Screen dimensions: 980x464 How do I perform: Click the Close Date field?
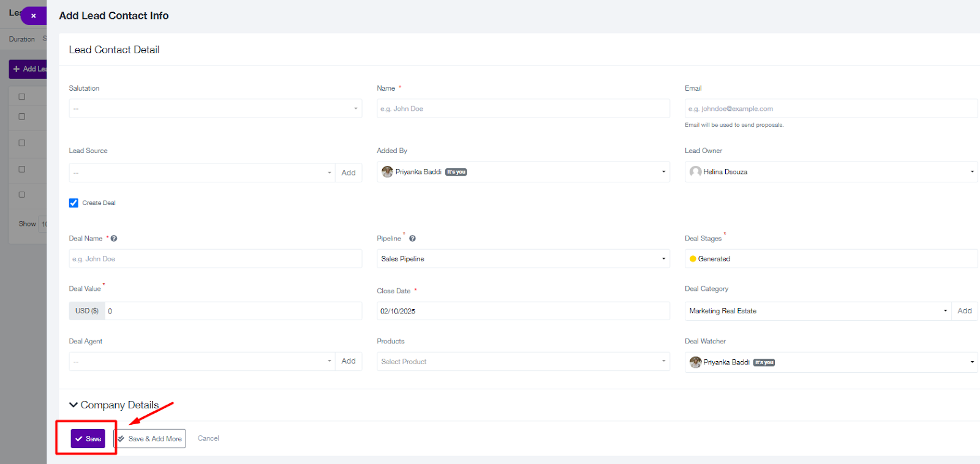[523, 311]
